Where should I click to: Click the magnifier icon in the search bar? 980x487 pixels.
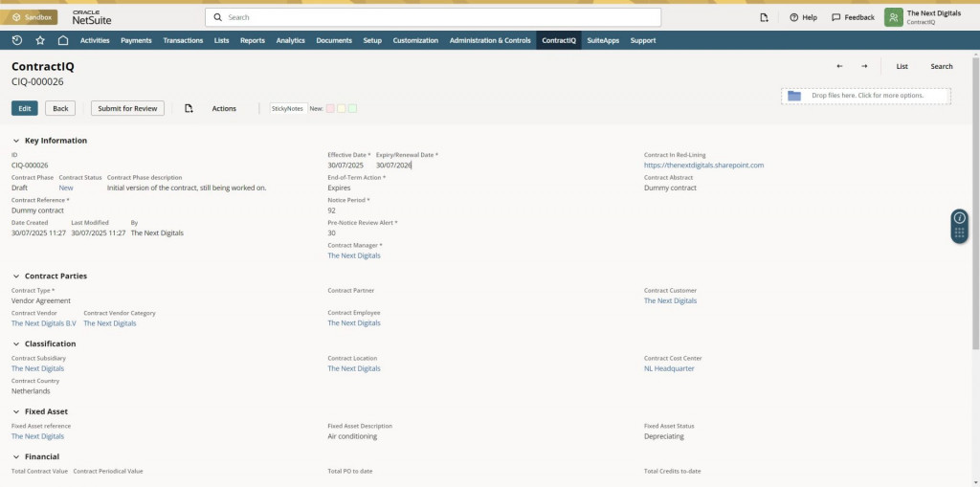[x=218, y=17]
